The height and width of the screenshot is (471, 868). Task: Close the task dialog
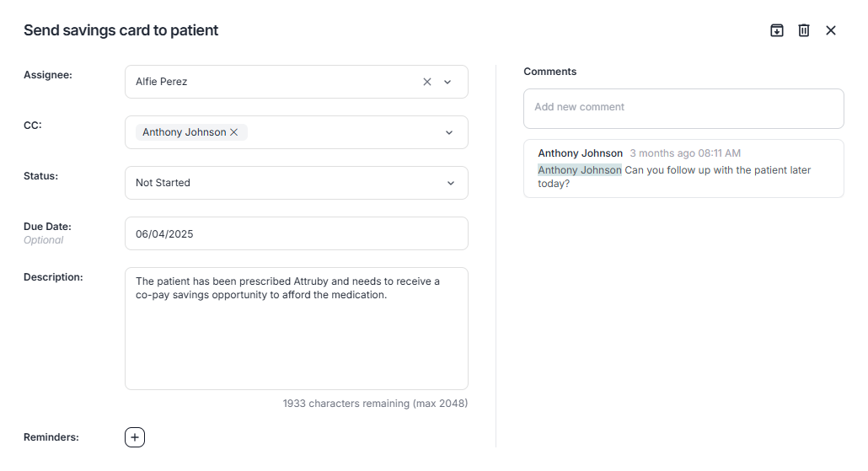point(831,30)
